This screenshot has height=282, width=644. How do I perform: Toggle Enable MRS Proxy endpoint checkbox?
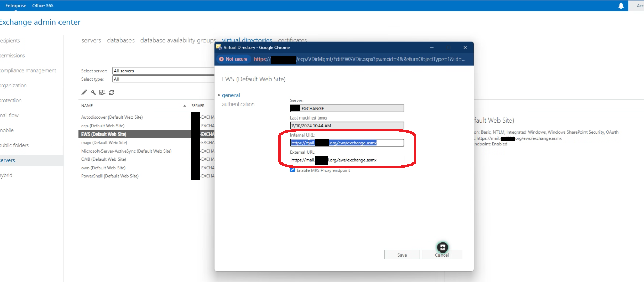click(x=293, y=170)
